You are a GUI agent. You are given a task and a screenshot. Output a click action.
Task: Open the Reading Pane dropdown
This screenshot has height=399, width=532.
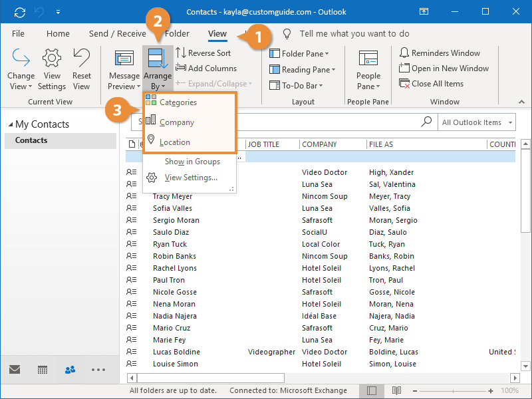(303, 70)
